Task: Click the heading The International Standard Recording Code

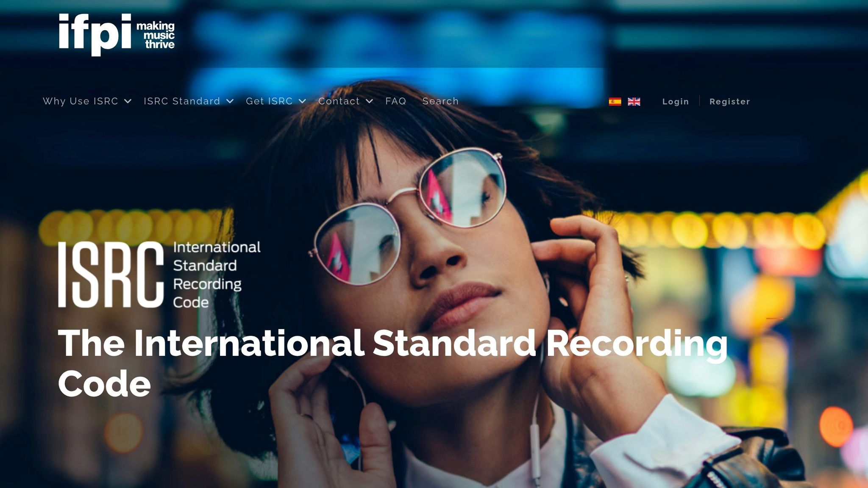Action: click(x=392, y=363)
